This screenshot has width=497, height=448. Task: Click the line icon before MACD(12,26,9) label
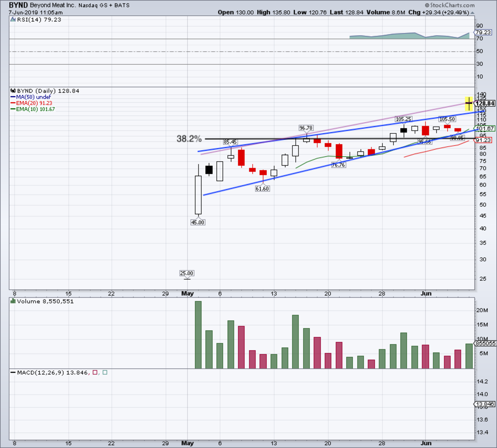(13, 373)
